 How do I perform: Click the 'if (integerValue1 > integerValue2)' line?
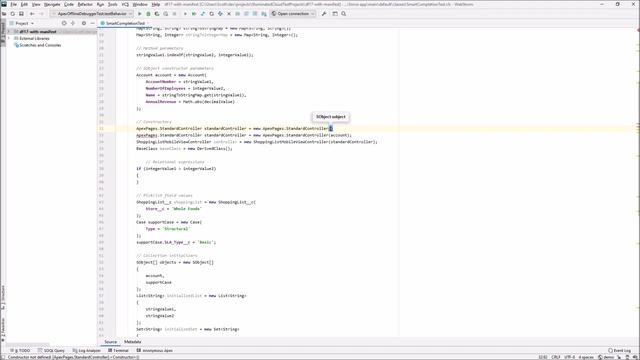176,169
